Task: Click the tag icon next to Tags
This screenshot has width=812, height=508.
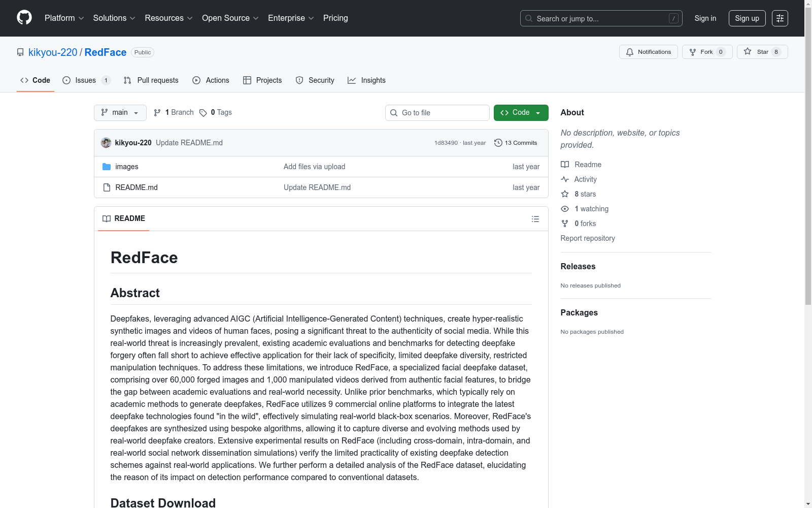Action: tap(203, 113)
